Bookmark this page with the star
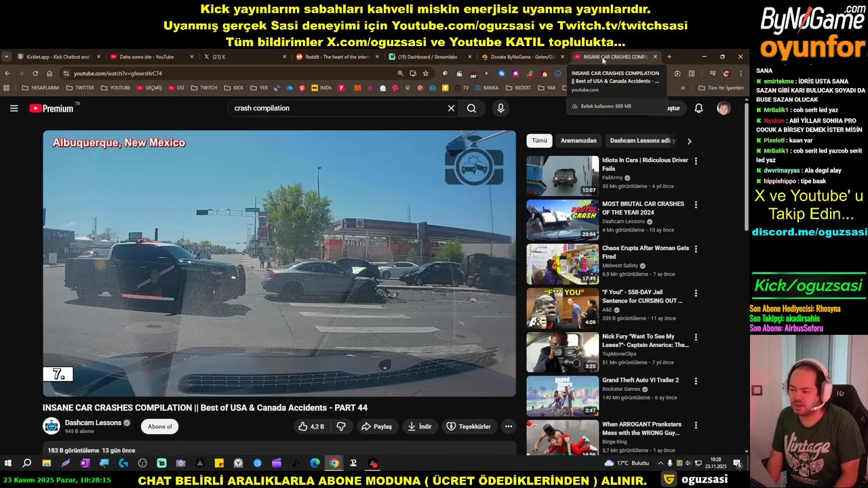 point(425,73)
